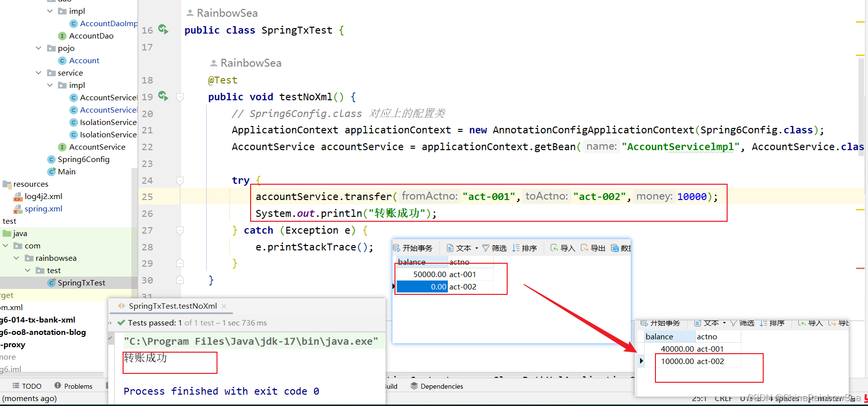Click the Dependencies layers icon
This screenshot has width=868, height=406.
pos(414,386)
